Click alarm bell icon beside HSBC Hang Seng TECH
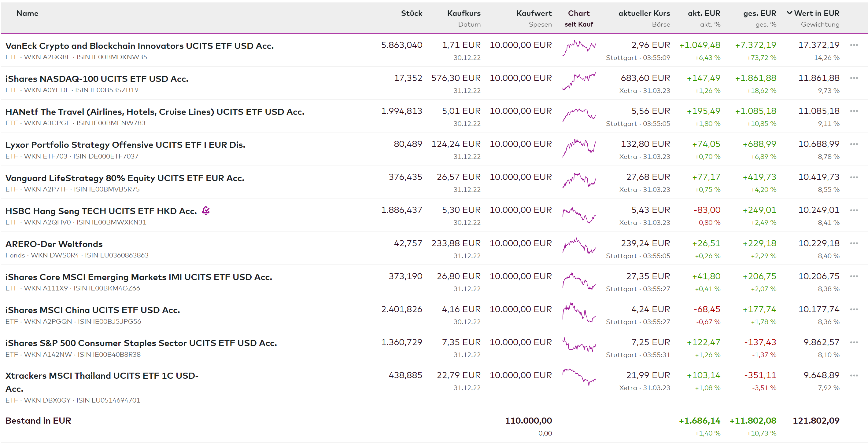Screen dimensions: 868x445 [x=206, y=211]
